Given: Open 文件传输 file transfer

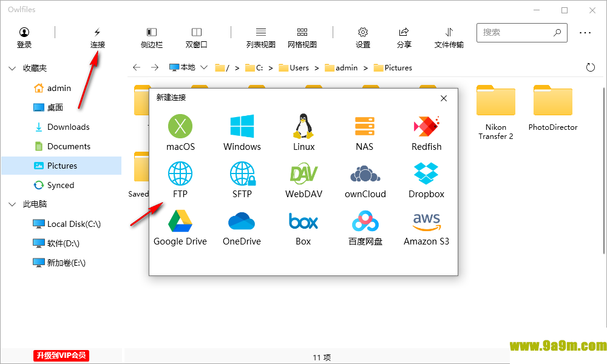Looking at the screenshot, I should click(x=449, y=38).
